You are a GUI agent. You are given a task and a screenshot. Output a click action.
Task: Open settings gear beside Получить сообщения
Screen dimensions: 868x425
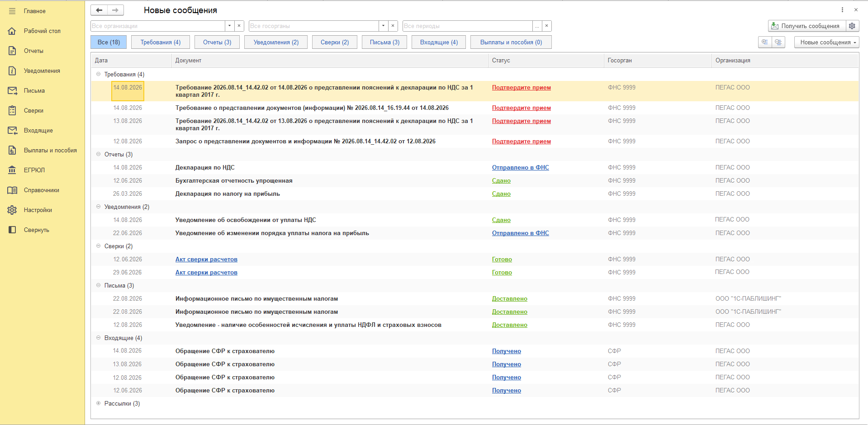pos(852,26)
